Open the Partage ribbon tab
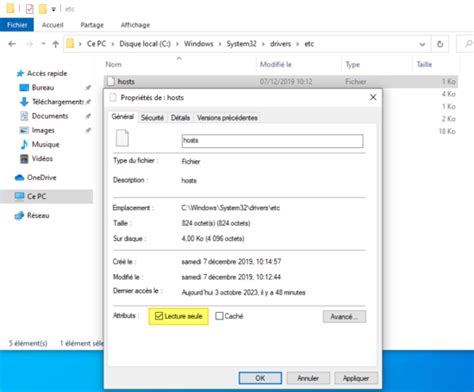Image resolution: width=474 pixels, height=392 pixels. coord(92,25)
